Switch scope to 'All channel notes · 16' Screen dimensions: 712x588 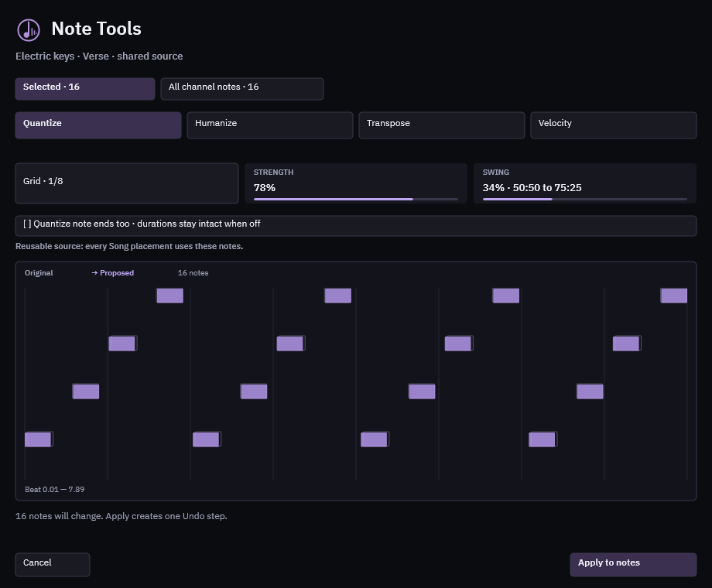(242, 88)
